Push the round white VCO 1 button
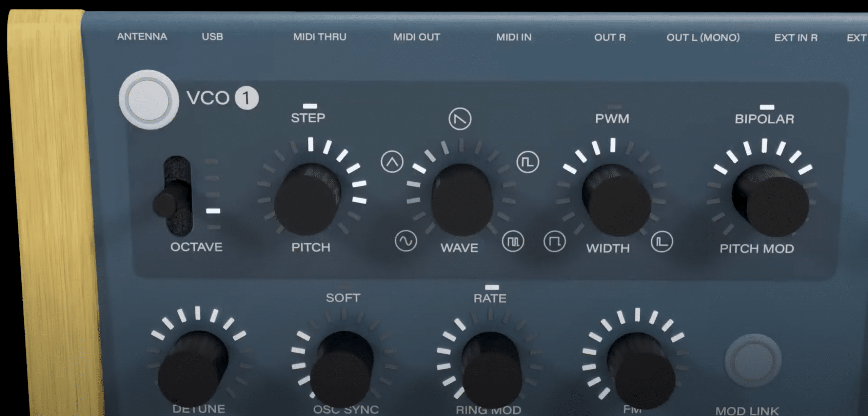 click(x=149, y=100)
